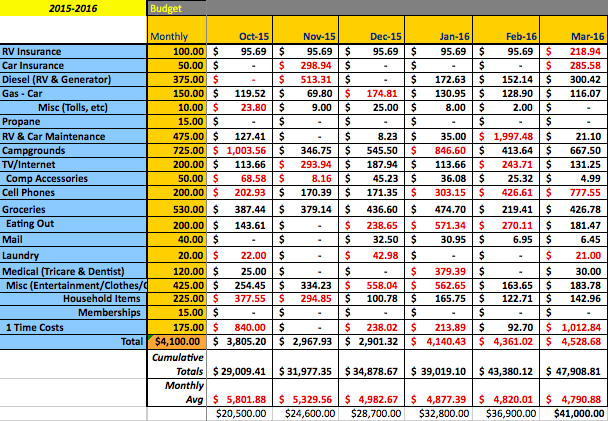This screenshot has width=608, height=421.
Task: Click the Total row label
Action: pos(73,342)
